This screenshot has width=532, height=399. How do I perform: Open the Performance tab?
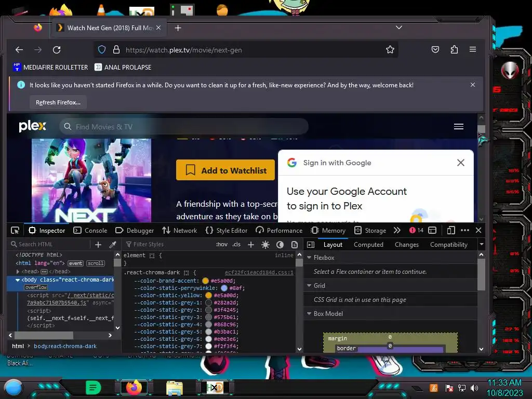[x=279, y=230]
